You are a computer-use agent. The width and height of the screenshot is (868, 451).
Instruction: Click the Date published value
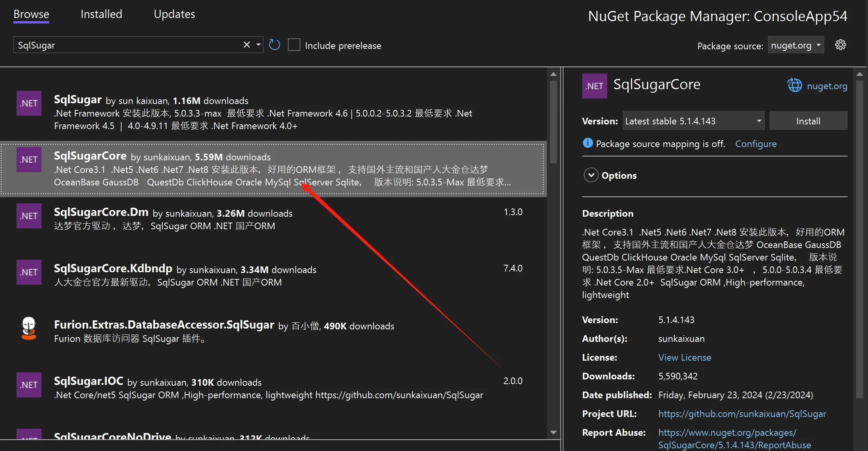pos(735,395)
